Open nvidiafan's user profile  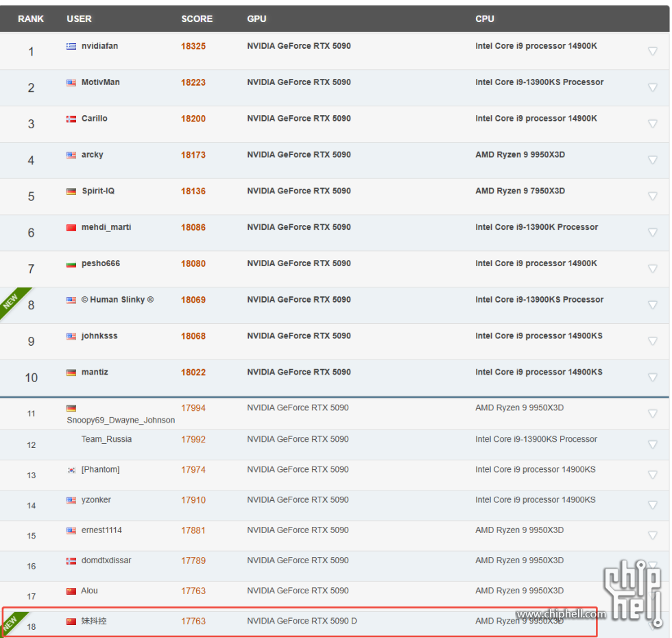point(99,46)
